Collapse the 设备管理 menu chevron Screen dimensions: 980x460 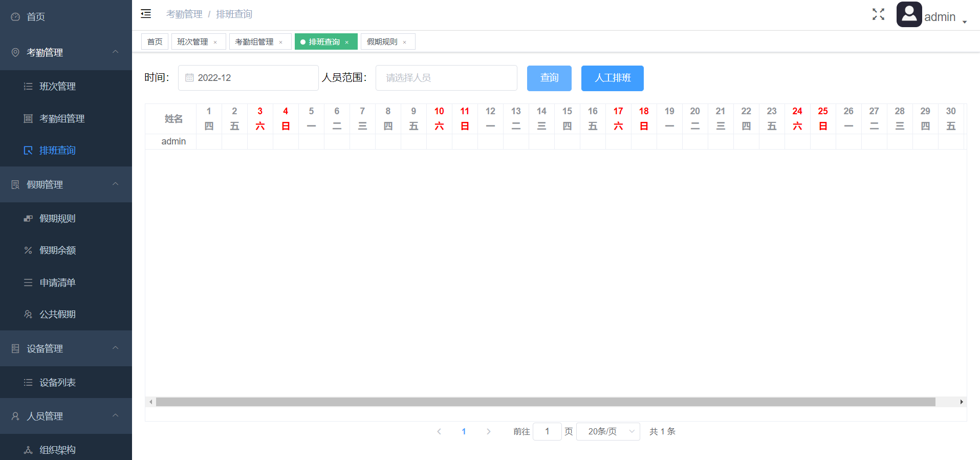[x=116, y=348]
